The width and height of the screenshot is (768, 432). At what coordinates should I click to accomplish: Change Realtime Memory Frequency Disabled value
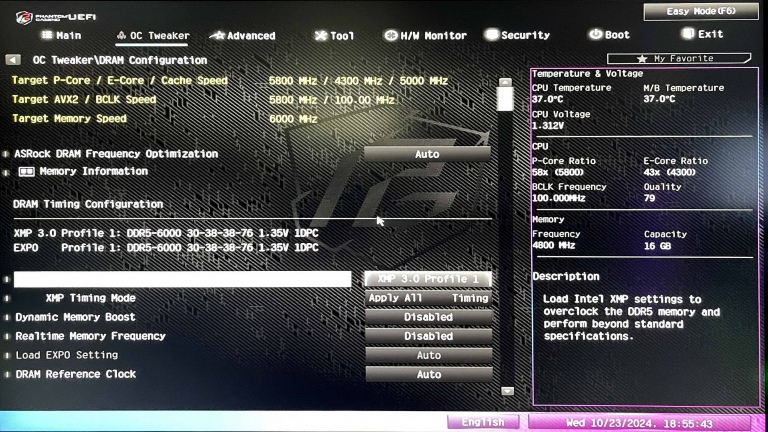(x=429, y=336)
